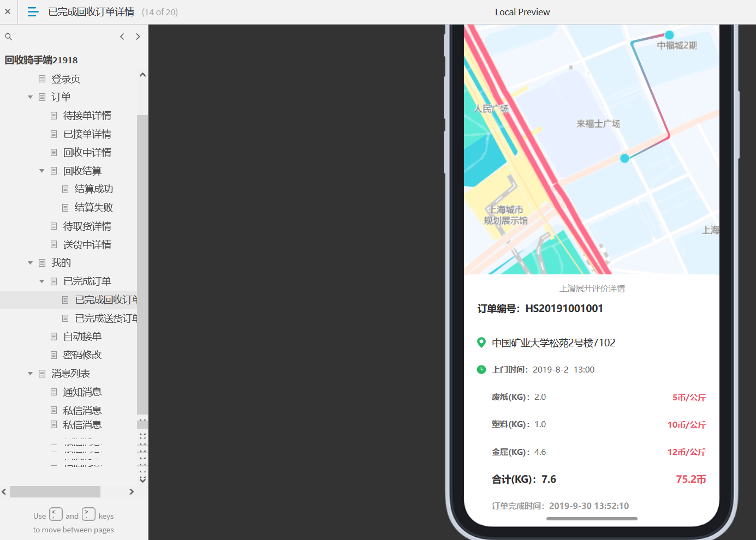Click page title 已完成回收订单详情

pos(91,12)
